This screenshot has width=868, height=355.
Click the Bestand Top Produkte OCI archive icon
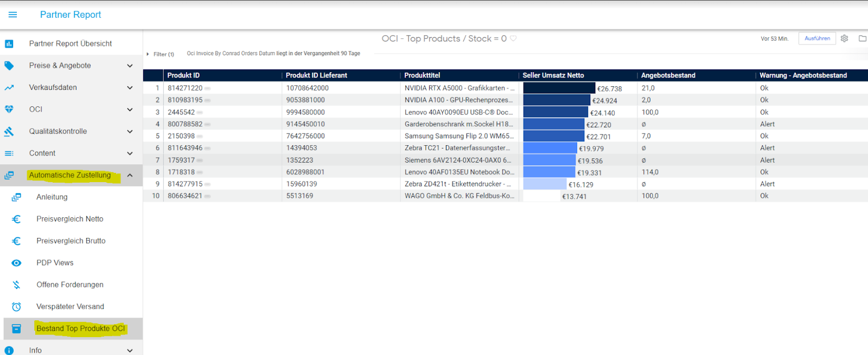pos(17,328)
